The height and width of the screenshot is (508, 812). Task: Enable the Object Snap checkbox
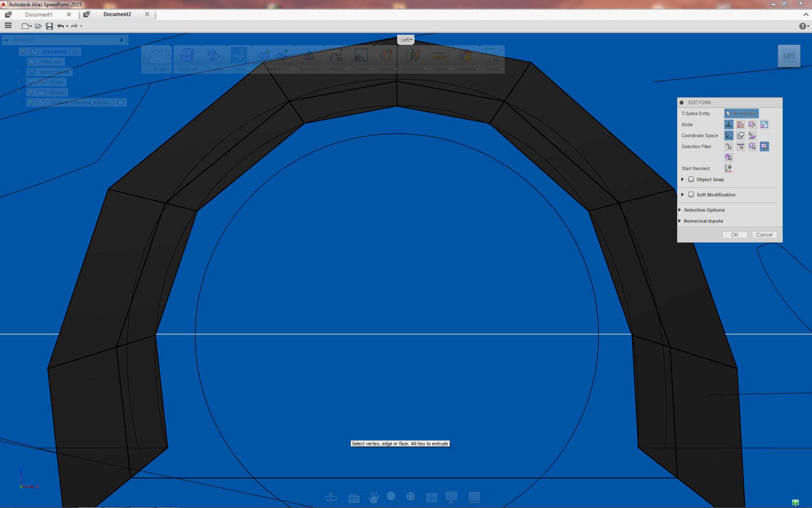(691, 179)
